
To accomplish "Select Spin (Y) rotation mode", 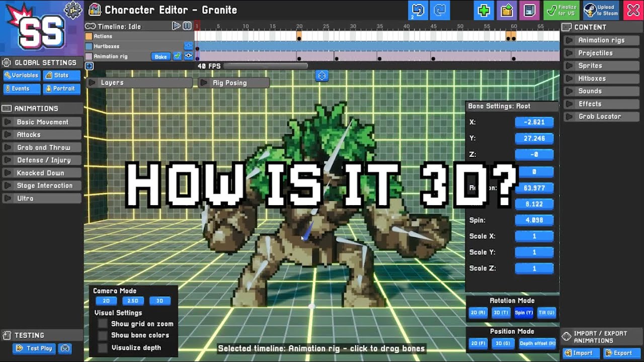I will 524,313.
